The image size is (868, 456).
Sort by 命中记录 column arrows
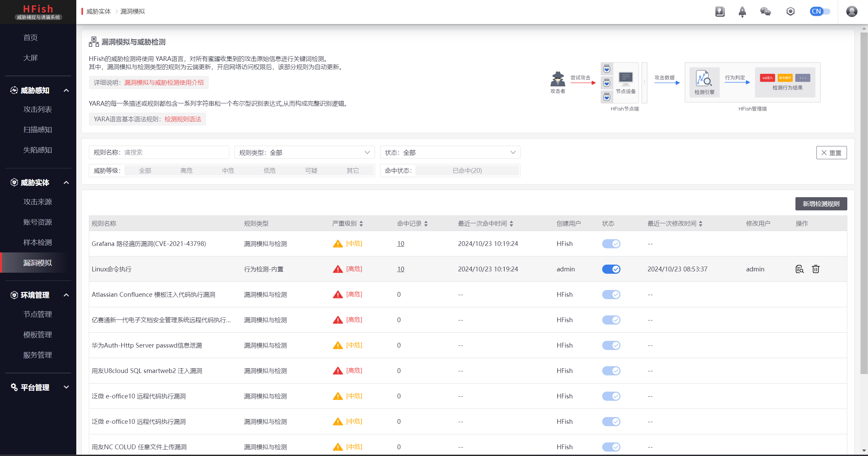point(426,224)
